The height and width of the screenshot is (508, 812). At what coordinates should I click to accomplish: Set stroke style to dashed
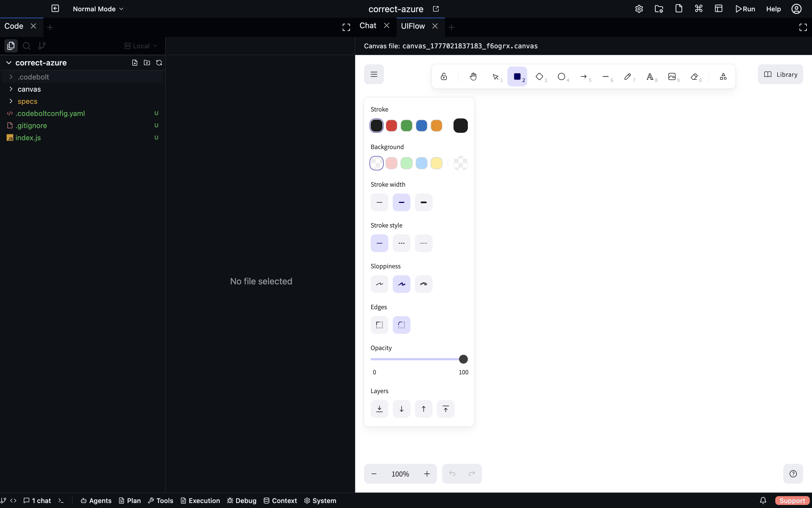point(401,243)
